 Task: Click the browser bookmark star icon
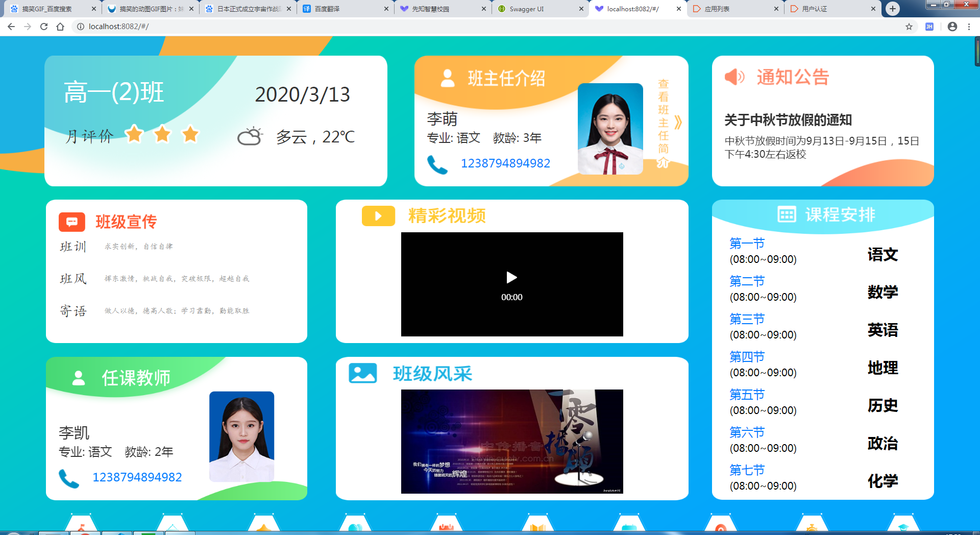909,27
